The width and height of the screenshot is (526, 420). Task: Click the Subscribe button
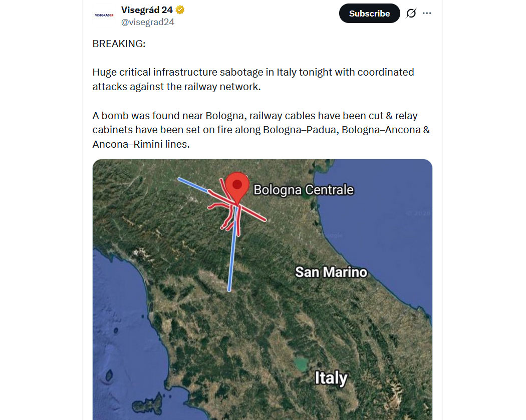[x=369, y=14]
